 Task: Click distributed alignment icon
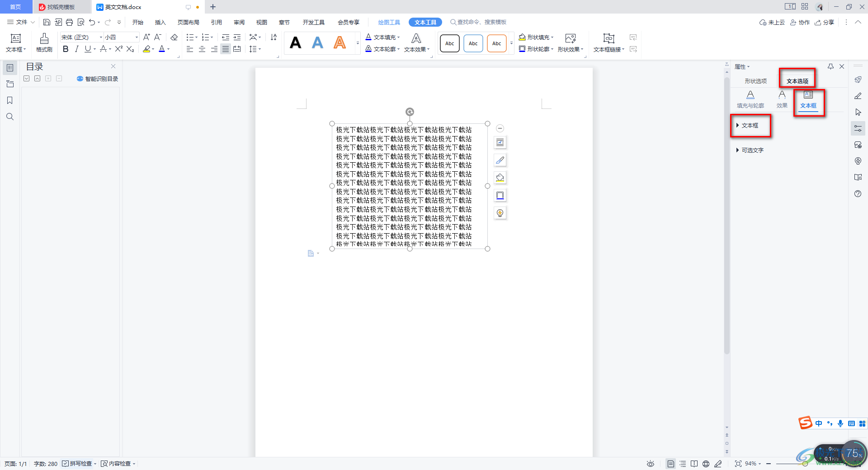(237, 49)
